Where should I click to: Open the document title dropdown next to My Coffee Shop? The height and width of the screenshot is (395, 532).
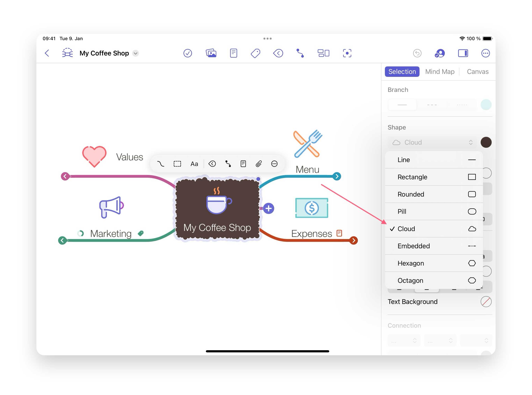(135, 53)
